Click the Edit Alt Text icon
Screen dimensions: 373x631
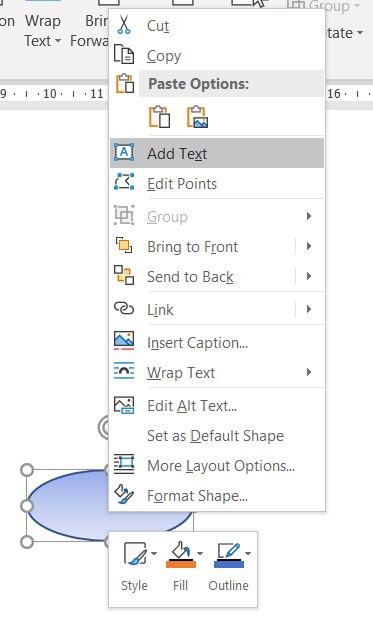point(124,405)
